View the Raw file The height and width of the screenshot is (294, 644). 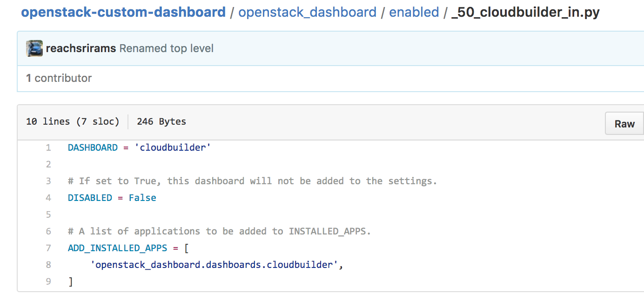pyautogui.click(x=624, y=124)
